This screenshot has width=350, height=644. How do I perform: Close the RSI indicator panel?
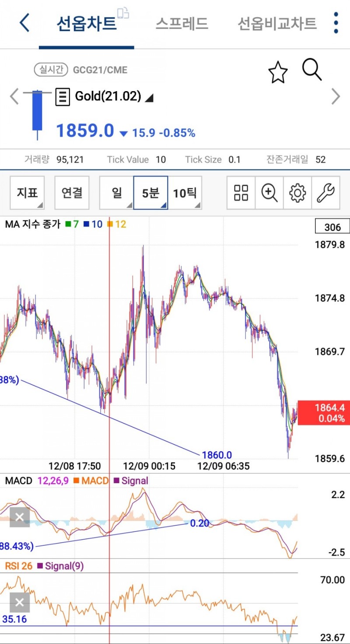[20, 603]
